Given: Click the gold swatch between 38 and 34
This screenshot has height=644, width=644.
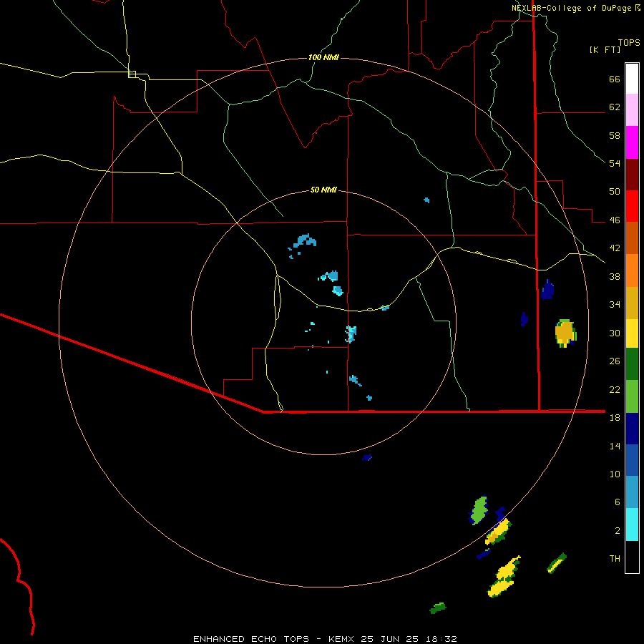Looking at the screenshot, I should [632, 303].
